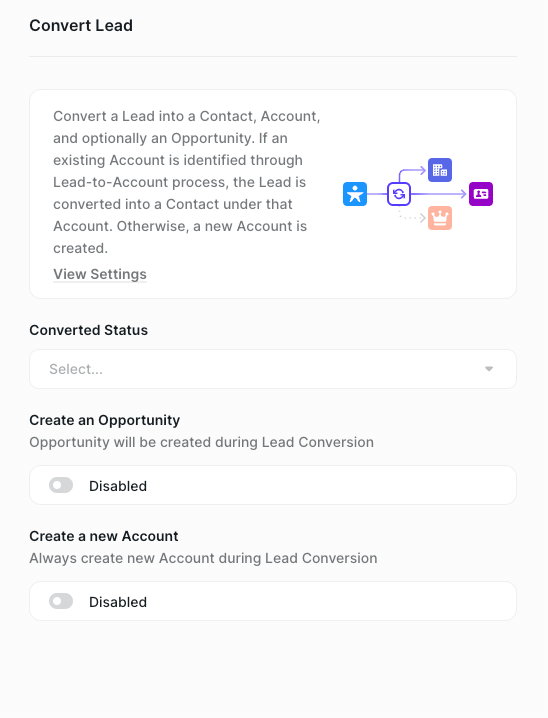Click the circular convert sync icon
This screenshot has width=548, height=718.
399,194
